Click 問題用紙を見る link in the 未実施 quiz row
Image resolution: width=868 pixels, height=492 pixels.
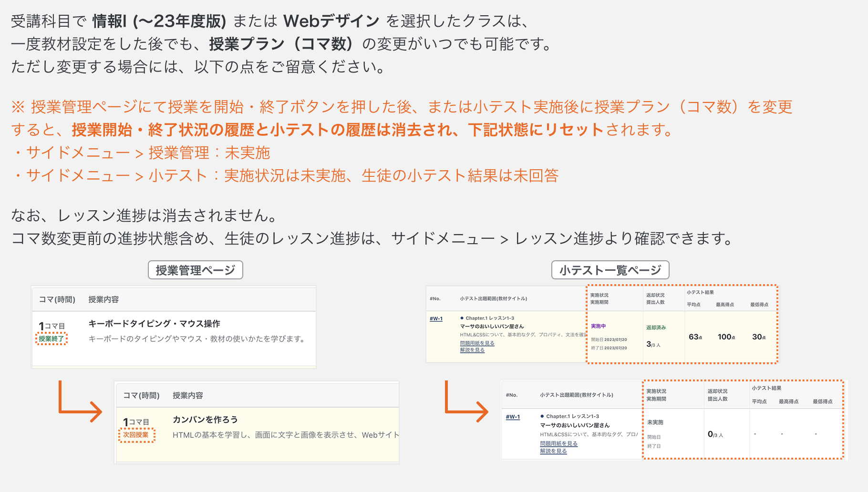558,444
